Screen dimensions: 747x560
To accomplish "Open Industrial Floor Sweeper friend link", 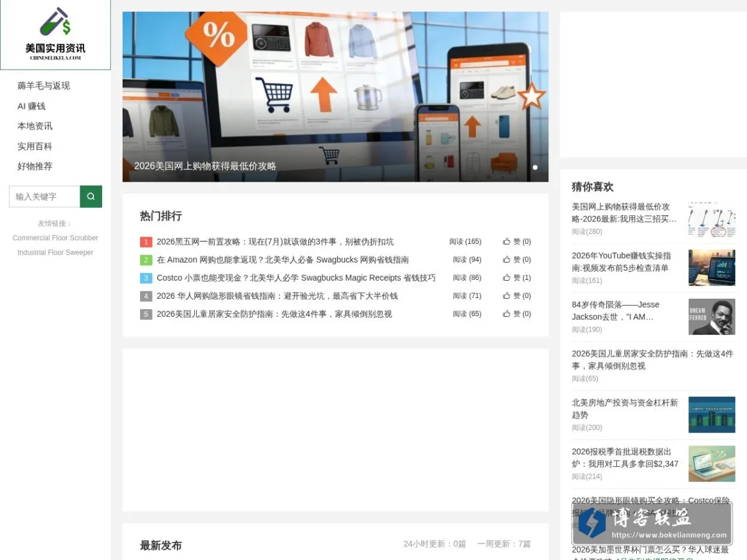I will [55, 253].
